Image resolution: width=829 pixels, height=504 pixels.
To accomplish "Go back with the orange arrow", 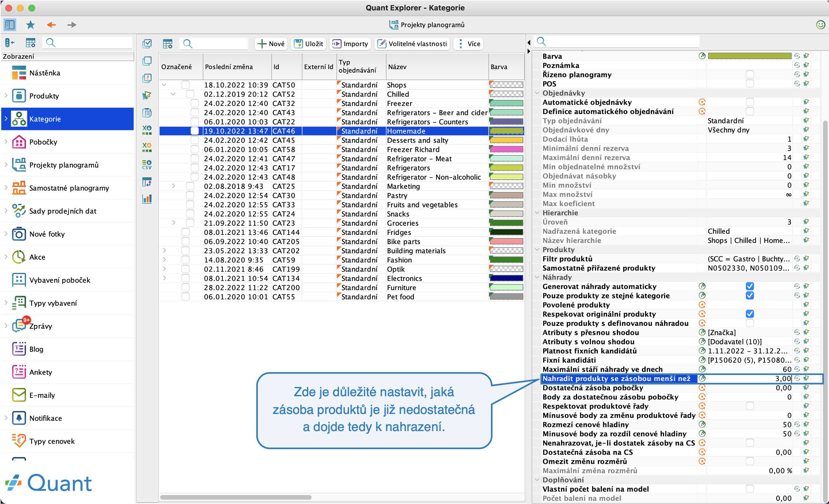I will (51, 24).
